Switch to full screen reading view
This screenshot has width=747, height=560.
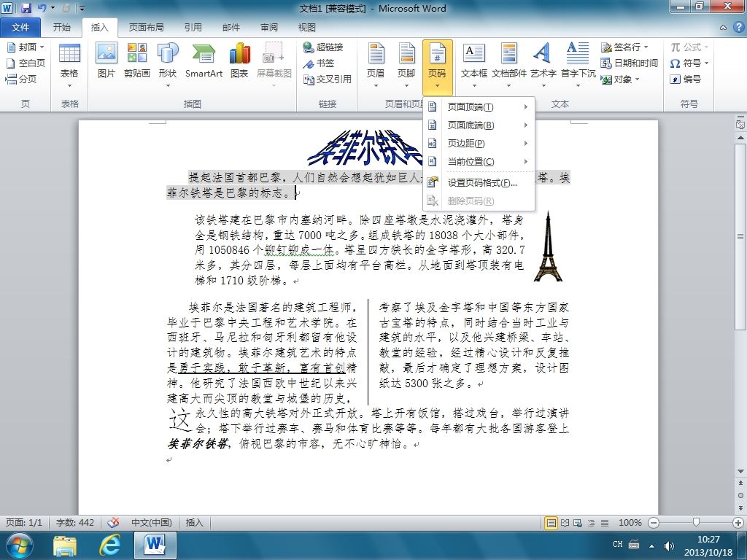click(x=565, y=523)
